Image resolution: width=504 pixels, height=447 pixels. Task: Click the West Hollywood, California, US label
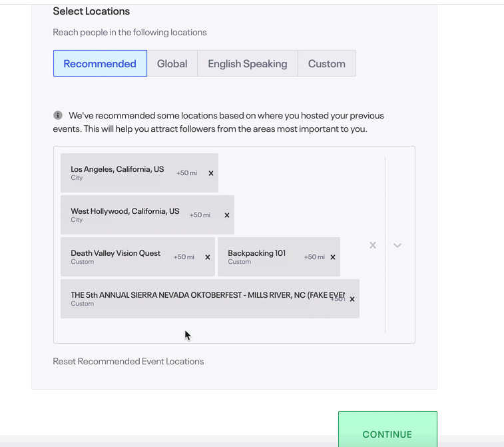[125, 211]
